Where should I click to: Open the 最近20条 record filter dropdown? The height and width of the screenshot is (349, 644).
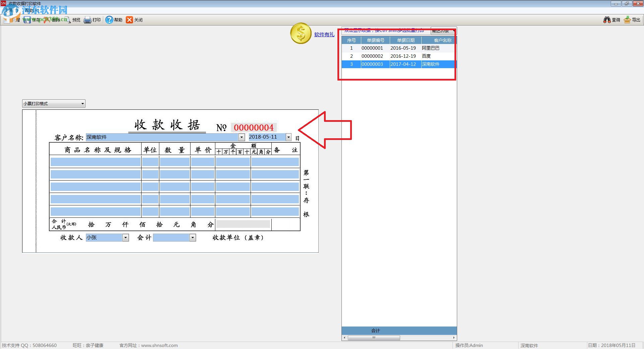443,31
